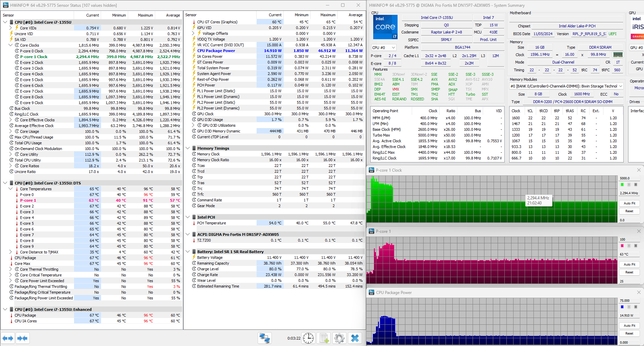The image size is (644, 346).
Task: Click Reset in P-core 1 Clock graph
Action: point(629,211)
